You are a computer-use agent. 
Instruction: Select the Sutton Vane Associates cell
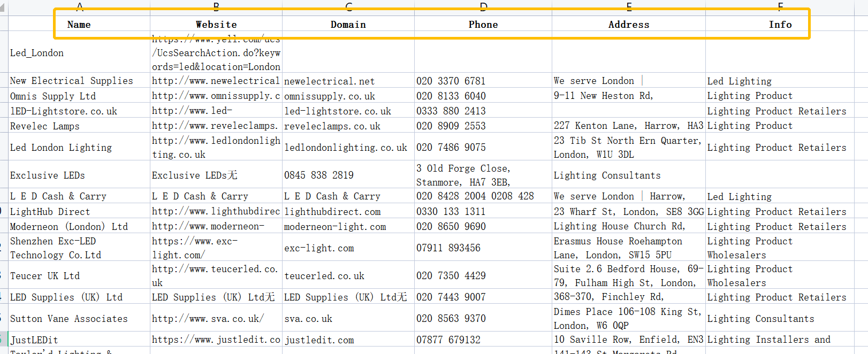[x=79, y=318]
